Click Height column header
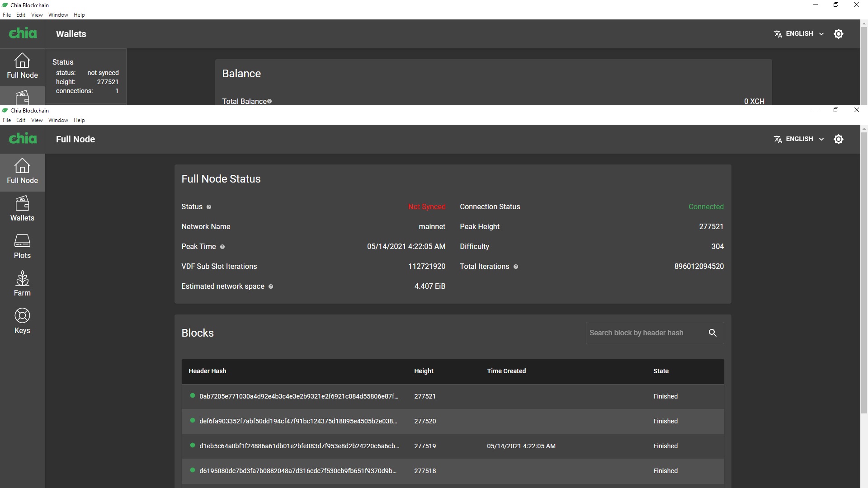868x488 pixels. [x=424, y=371]
